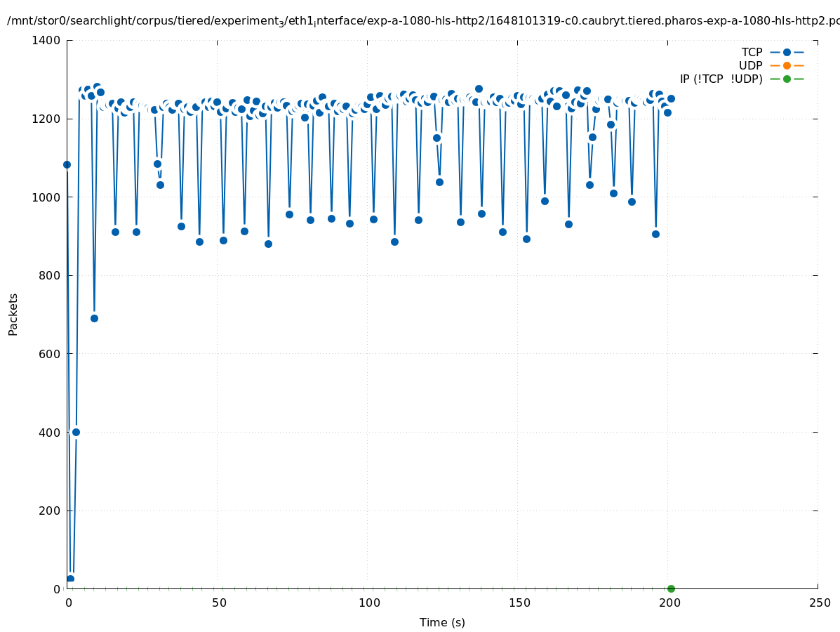Image resolution: width=840 pixels, height=632 pixels.
Task: Select the TCP legend label text
Action: [x=752, y=53]
